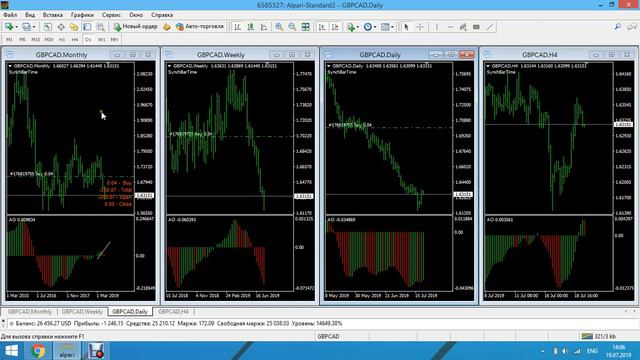
Task: Switch to line chart display
Action: tap(264, 27)
